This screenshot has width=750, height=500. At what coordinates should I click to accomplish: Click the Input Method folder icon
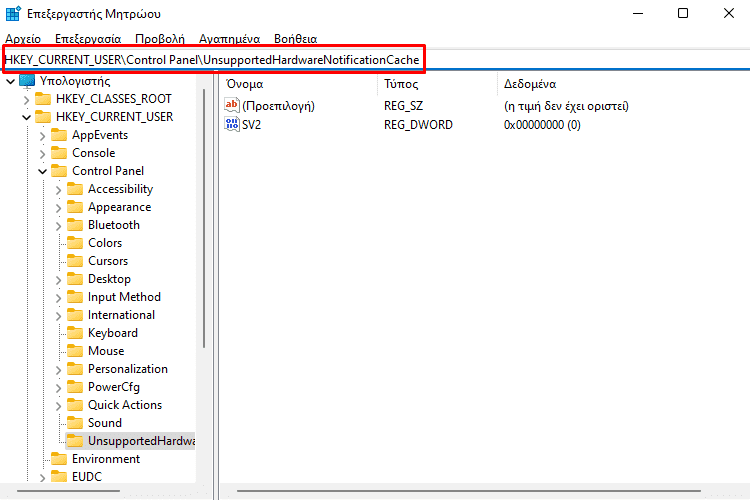tap(75, 297)
